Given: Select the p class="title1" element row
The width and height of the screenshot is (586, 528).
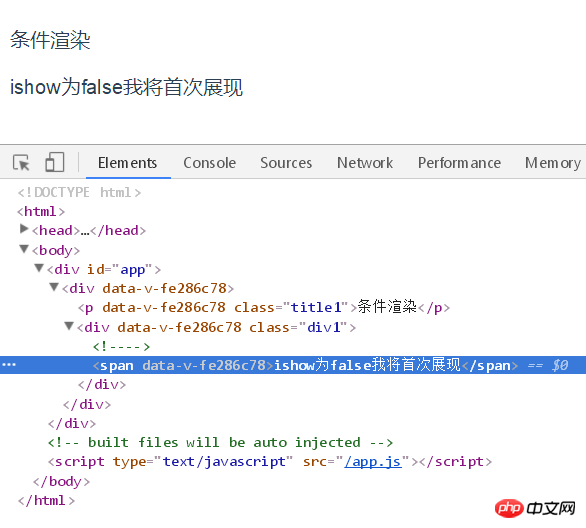Looking at the screenshot, I should point(263,308).
